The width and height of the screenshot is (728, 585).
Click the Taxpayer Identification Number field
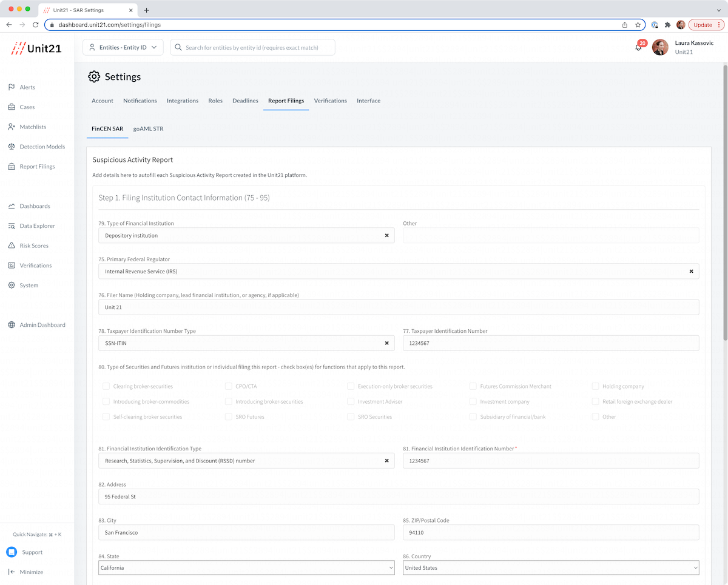pyautogui.click(x=551, y=343)
